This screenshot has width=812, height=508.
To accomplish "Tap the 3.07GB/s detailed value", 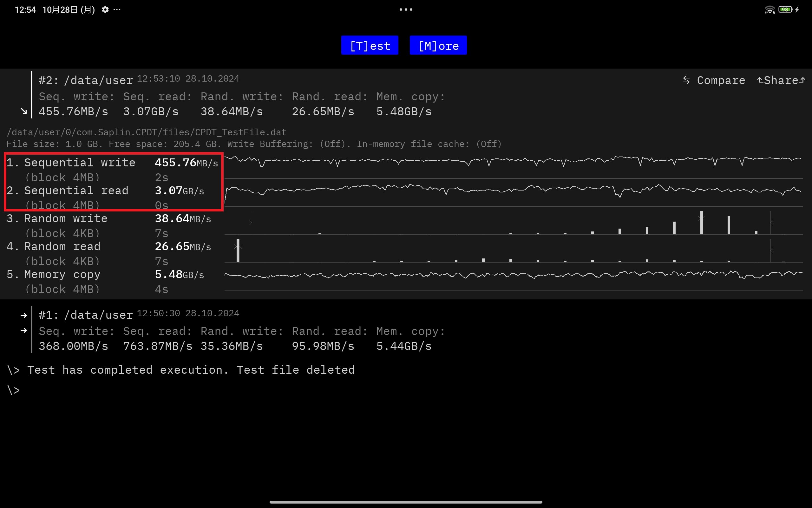I will [179, 190].
